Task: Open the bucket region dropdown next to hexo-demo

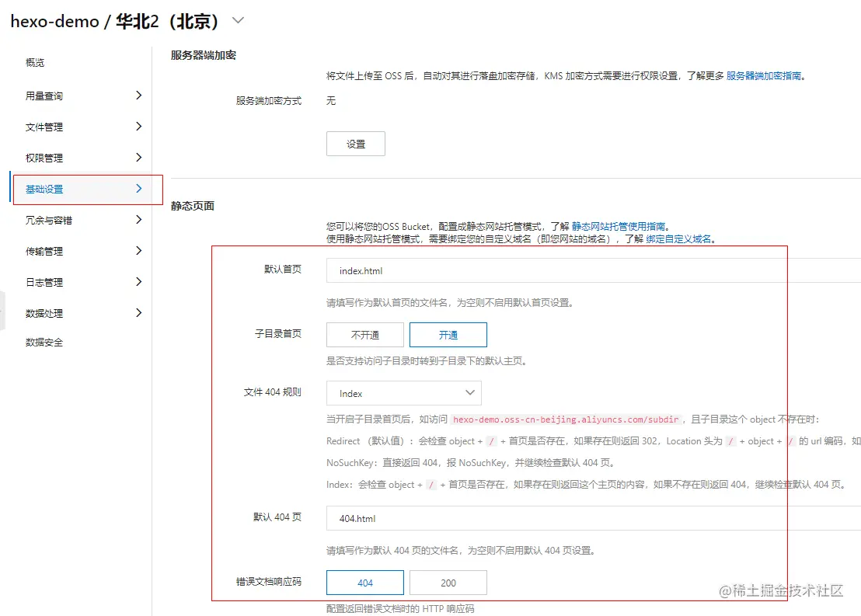Action: [x=235, y=22]
